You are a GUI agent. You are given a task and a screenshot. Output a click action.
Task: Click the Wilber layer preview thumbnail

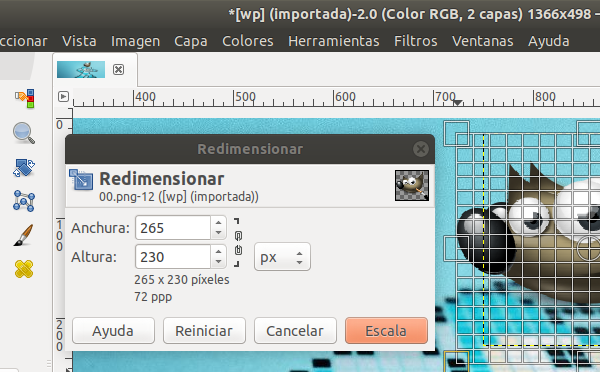tap(412, 186)
